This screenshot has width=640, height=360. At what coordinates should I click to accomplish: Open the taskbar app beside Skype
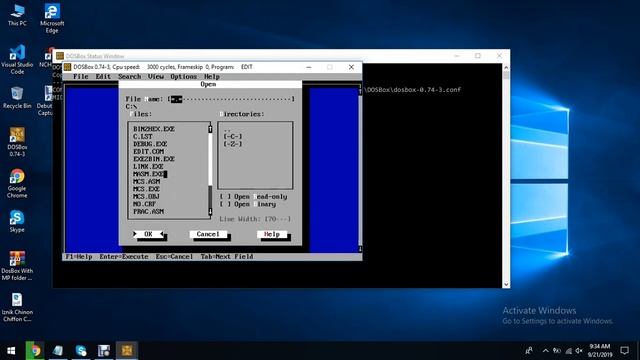(104, 351)
